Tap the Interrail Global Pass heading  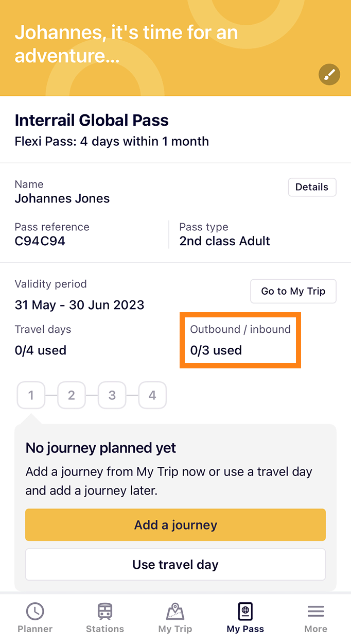tap(92, 120)
